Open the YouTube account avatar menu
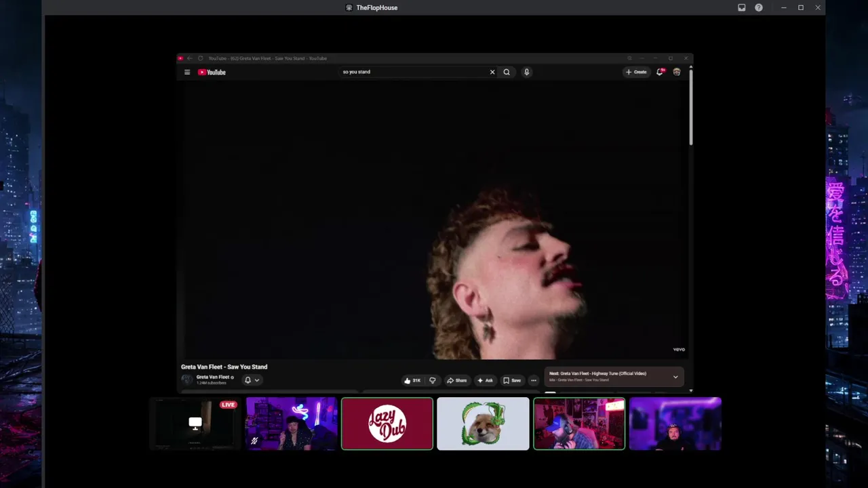The width and height of the screenshot is (868, 488). (x=677, y=72)
